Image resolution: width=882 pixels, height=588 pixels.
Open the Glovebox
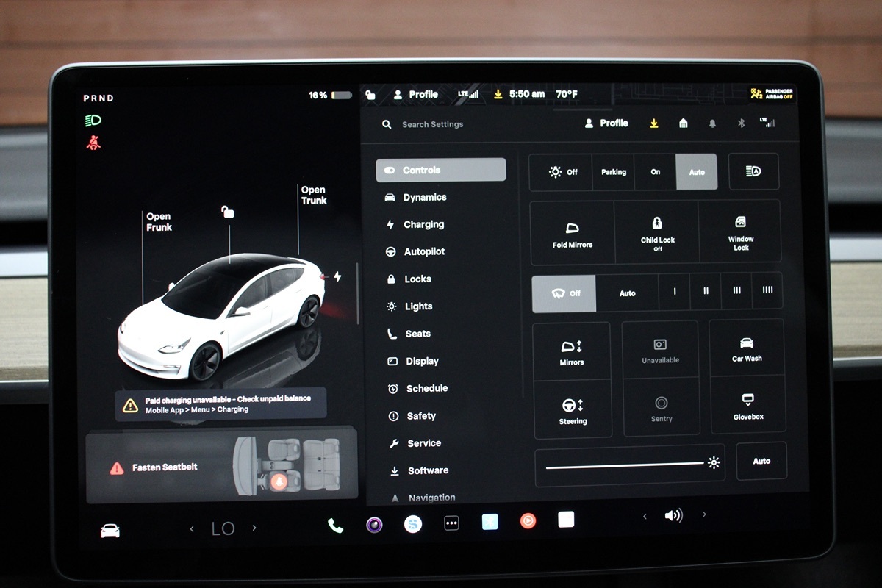click(x=747, y=404)
